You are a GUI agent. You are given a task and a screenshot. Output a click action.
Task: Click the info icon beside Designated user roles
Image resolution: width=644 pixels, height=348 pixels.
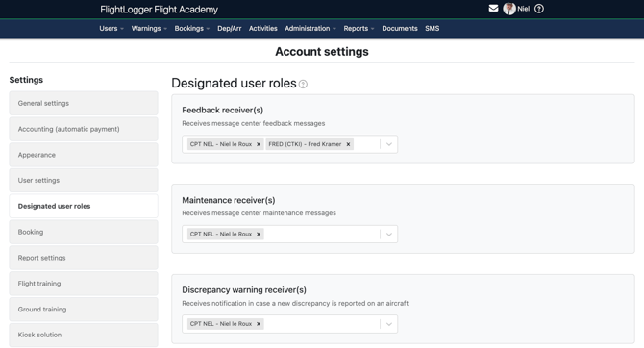coord(303,84)
